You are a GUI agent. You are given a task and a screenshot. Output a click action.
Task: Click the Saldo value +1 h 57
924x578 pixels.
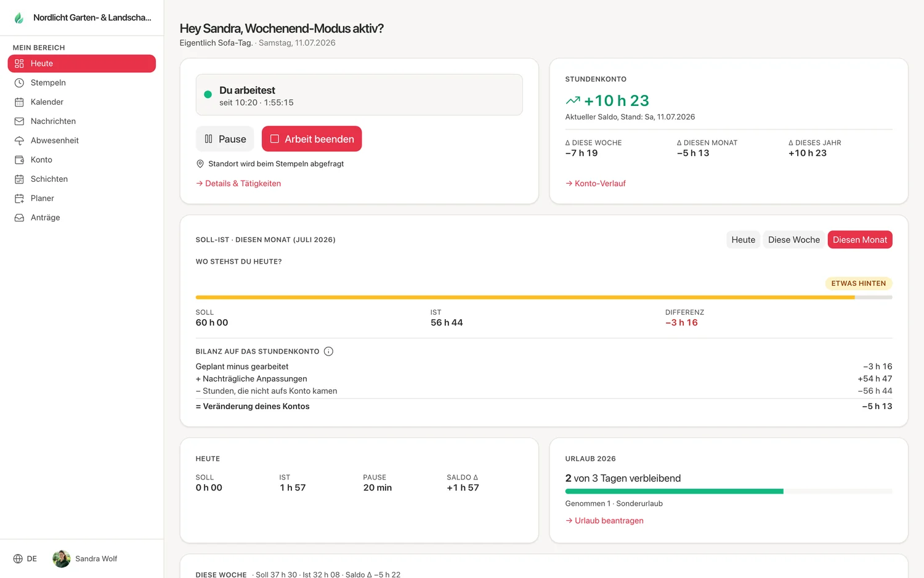coord(463,488)
